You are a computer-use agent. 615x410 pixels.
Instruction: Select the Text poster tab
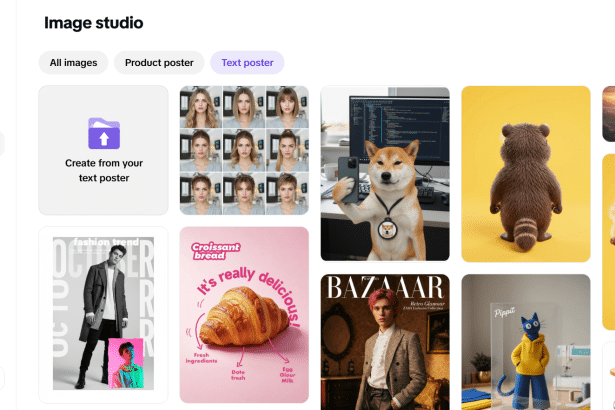pyautogui.click(x=247, y=62)
